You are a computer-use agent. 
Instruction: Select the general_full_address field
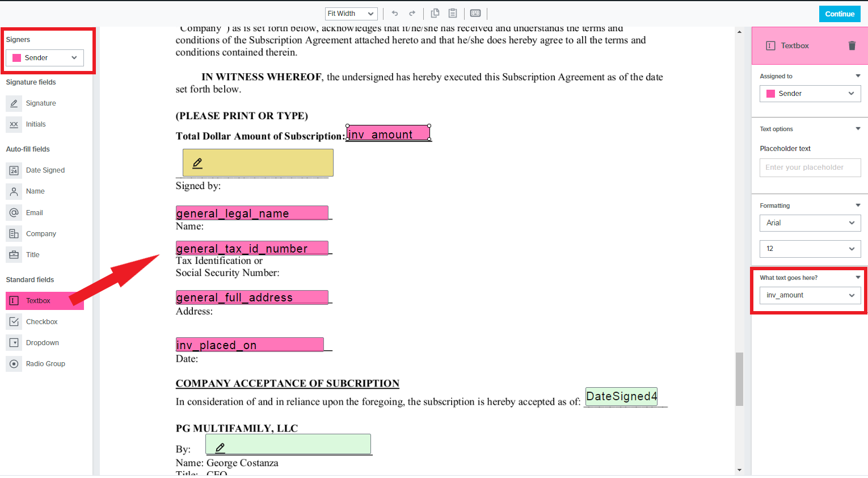252,297
